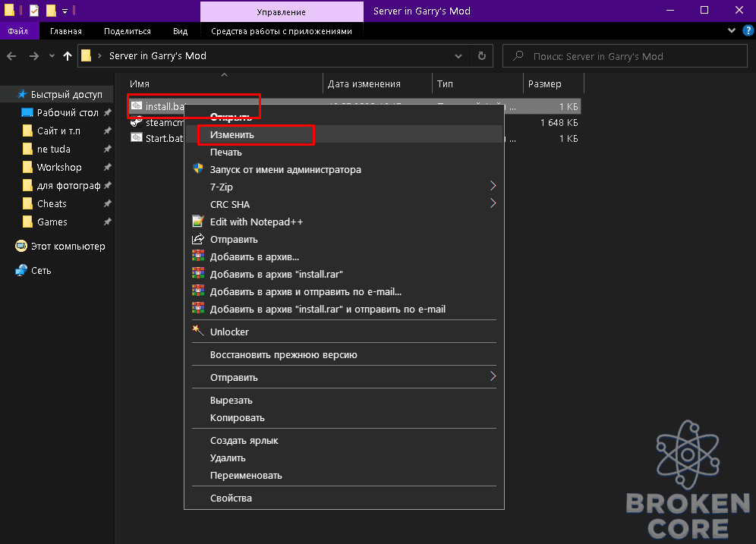Choose Изменить from the context menu
This screenshot has height=544, width=756.
pos(345,134)
